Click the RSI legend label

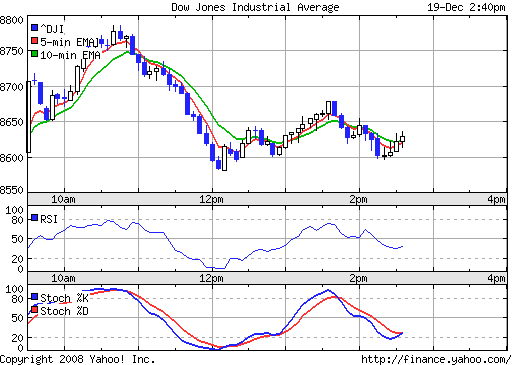tap(49, 219)
